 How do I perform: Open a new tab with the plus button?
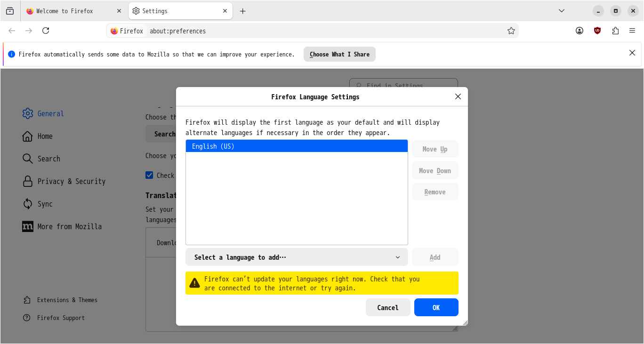tap(243, 11)
